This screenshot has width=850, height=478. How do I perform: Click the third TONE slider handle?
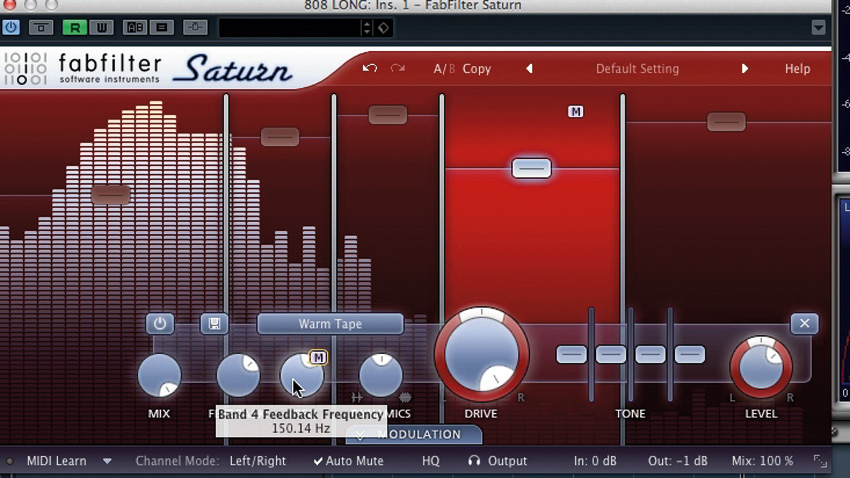click(651, 354)
